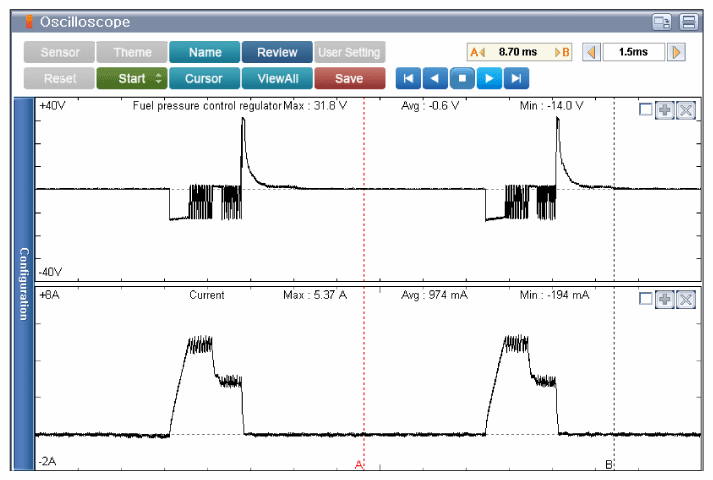Increase the 1.5ms time base
713x480 pixels.
tap(677, 52)
